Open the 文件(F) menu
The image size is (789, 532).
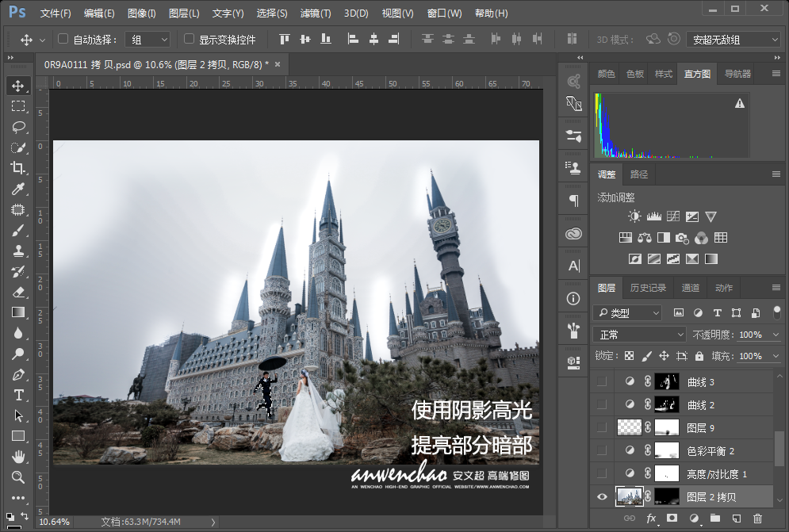pyautogui.click(x=56, y=13)
